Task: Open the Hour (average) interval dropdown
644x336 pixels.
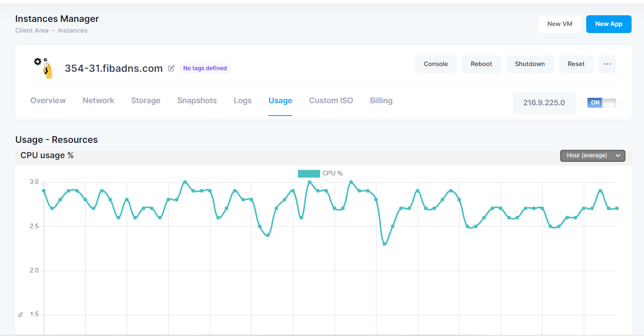Action: 592,156
